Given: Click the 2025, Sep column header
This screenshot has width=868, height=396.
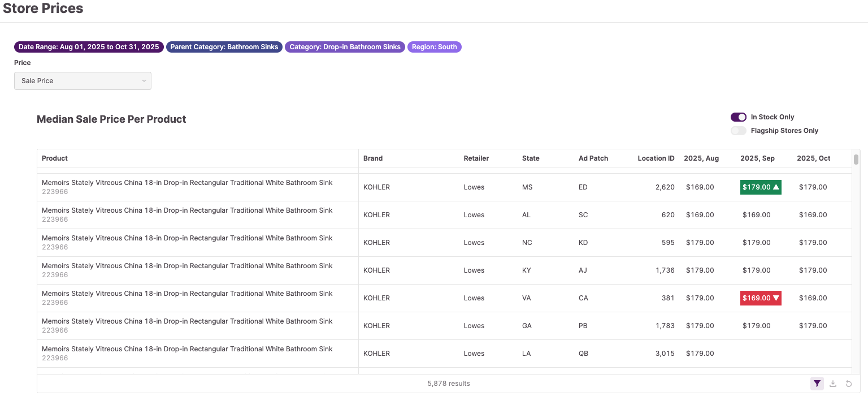Looking at the screenshot, I should (x=757, y=158).
